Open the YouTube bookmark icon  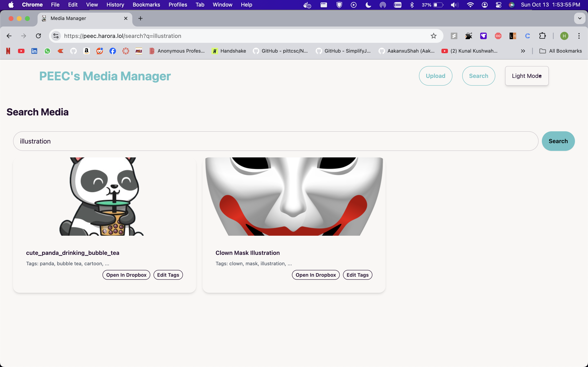(x=21, y=51)
